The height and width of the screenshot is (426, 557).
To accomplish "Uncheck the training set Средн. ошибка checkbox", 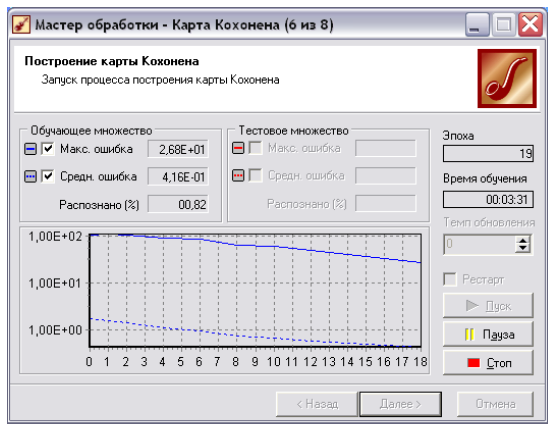I will [48, 176].
